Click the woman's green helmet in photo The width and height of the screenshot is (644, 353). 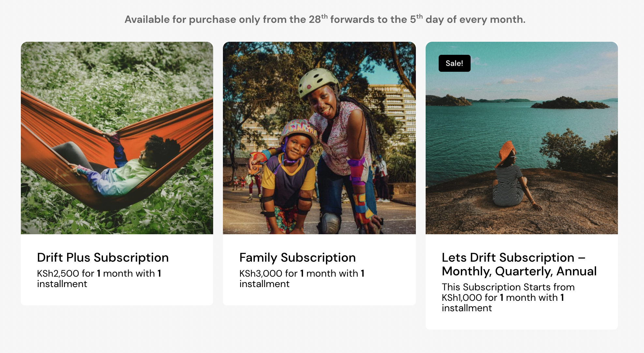point(318,82)
